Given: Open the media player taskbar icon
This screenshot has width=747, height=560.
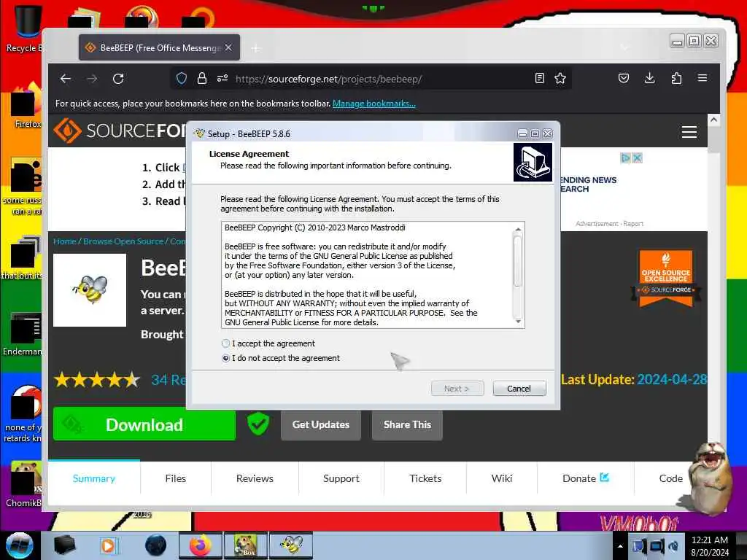Looking at the screenshot, I should [108, 545].
